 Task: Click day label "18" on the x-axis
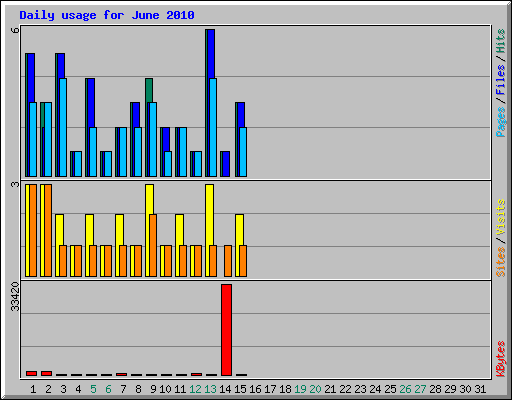point(285,389)
